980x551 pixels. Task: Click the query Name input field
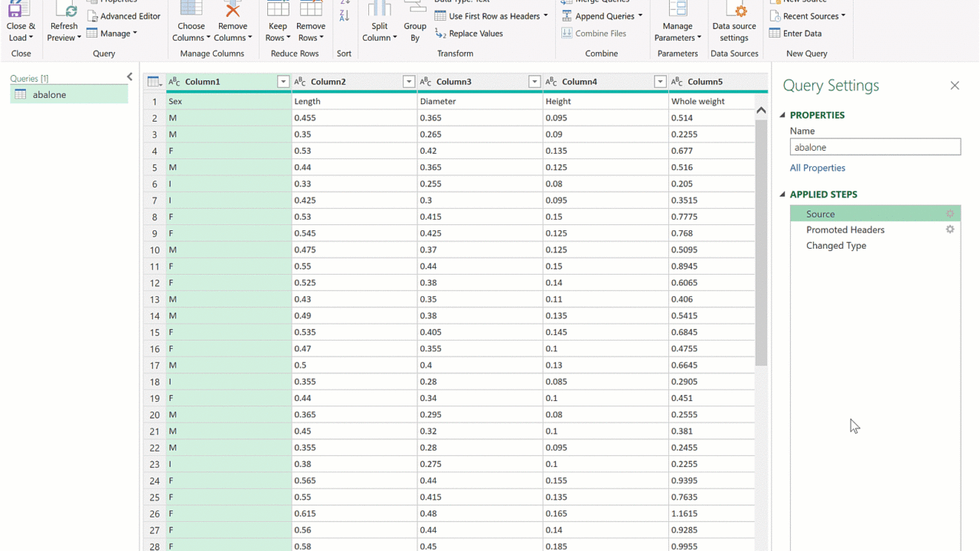(x=875, y=147)
